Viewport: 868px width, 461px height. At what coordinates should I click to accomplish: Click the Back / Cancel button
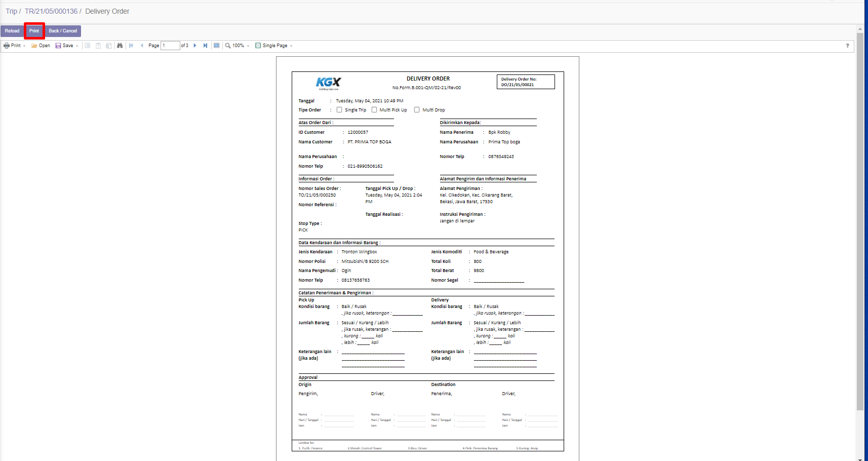click(x=63, y=31)
